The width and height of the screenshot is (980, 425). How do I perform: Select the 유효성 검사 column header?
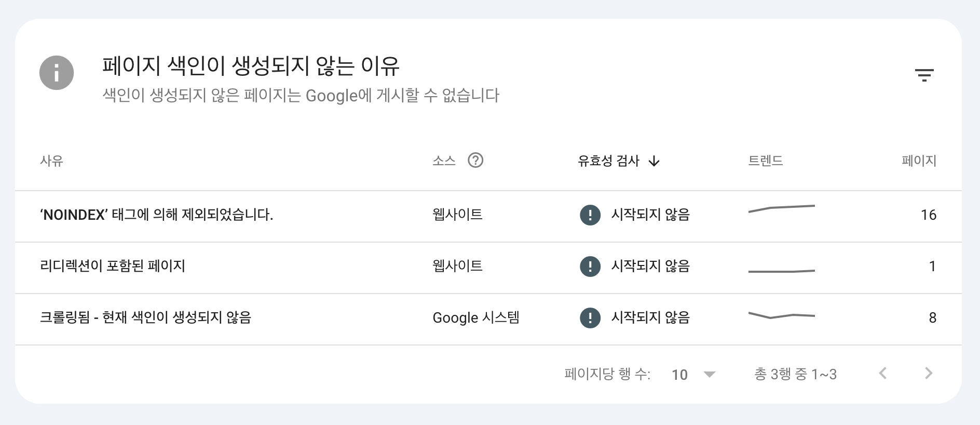coord(609,161)
